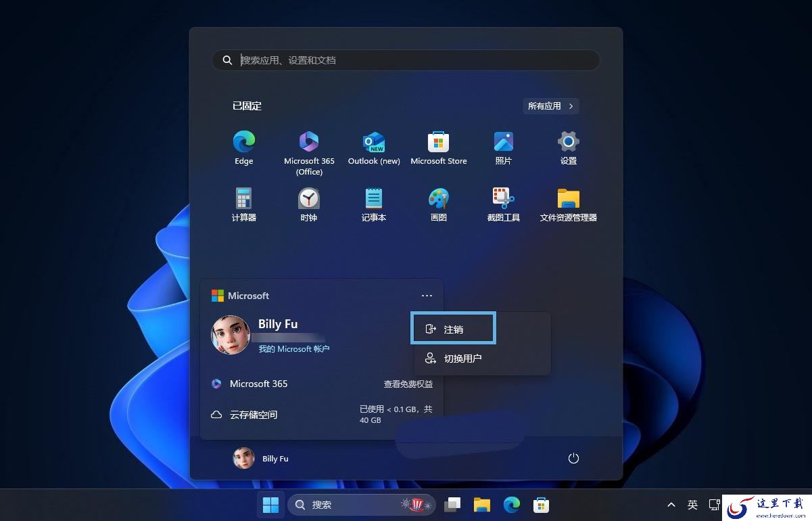Open 设置 (Settings) gear app
The width and height of the screenshot is (812, 521).
pyautogui.click(x=569, y=148)
